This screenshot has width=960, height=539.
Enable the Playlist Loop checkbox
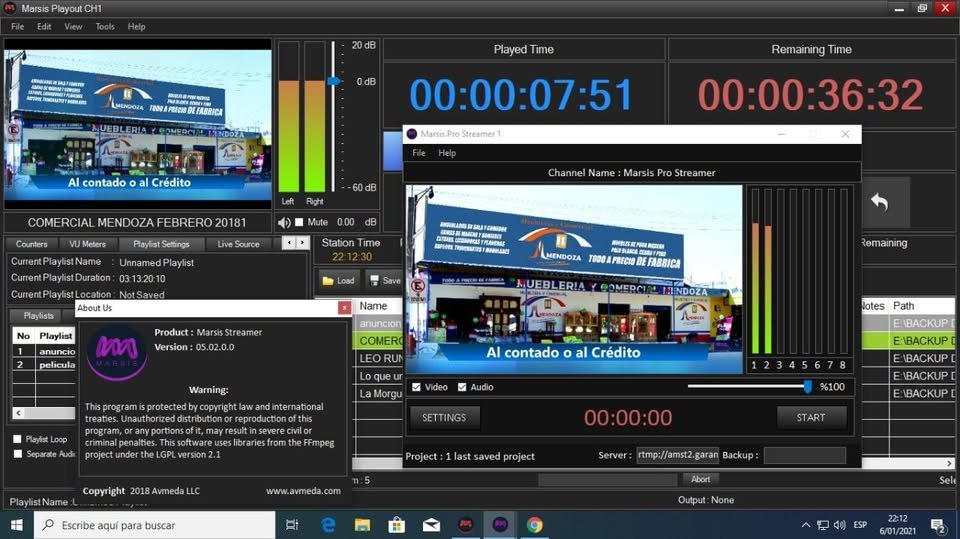point(17,439)
